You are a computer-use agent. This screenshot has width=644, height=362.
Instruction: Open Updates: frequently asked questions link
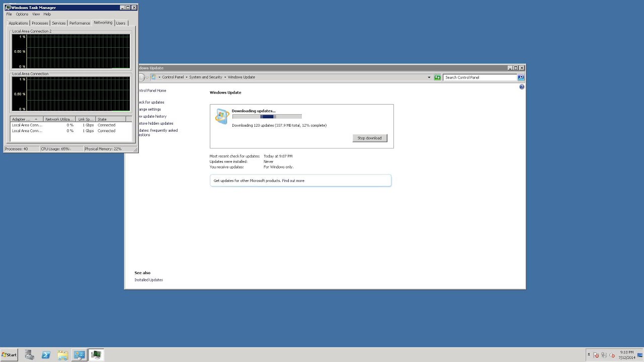coord(158,132)
